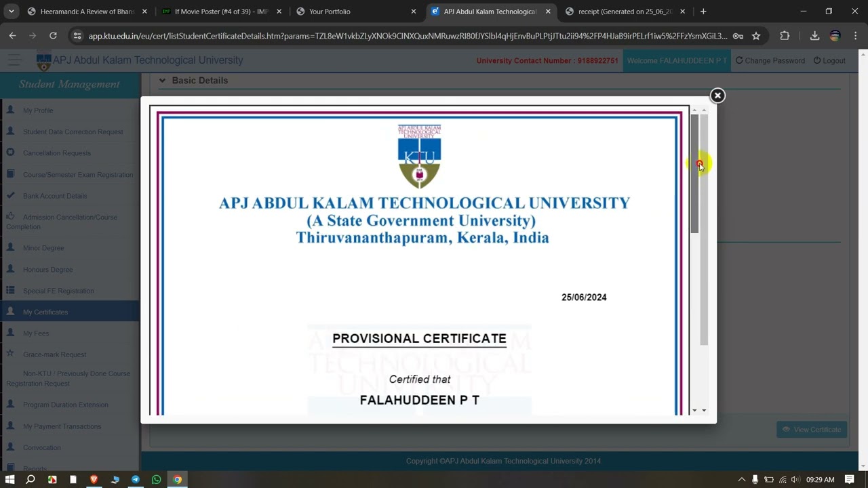Show hidden system tray icons
The width and height of the screenshot is (868, 488).
pos(741,480)
